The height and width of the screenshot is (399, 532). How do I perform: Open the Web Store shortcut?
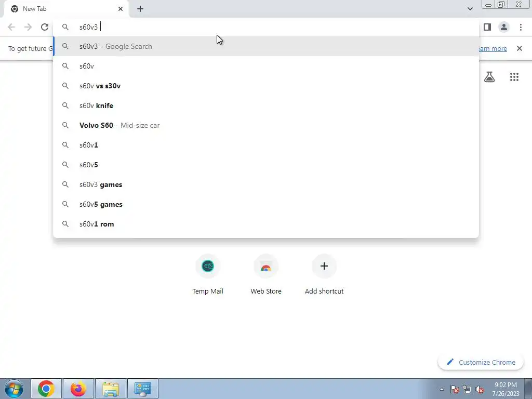point(266,275)
